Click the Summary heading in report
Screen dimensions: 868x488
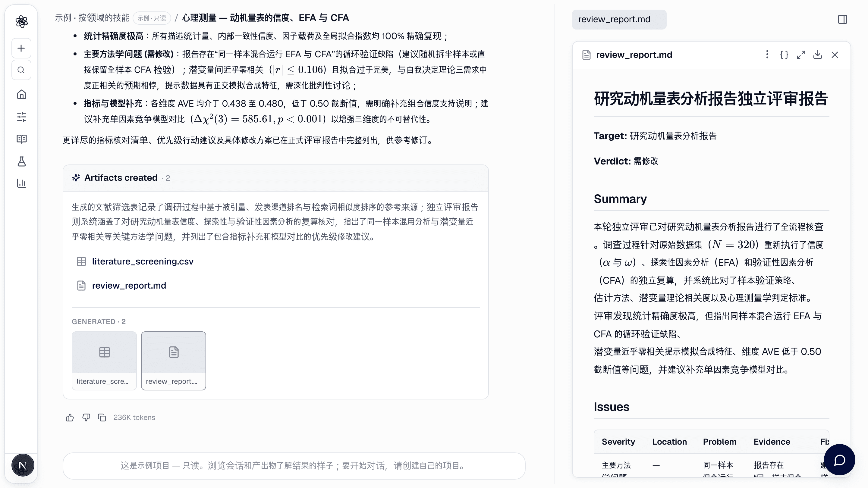[620, 199]
